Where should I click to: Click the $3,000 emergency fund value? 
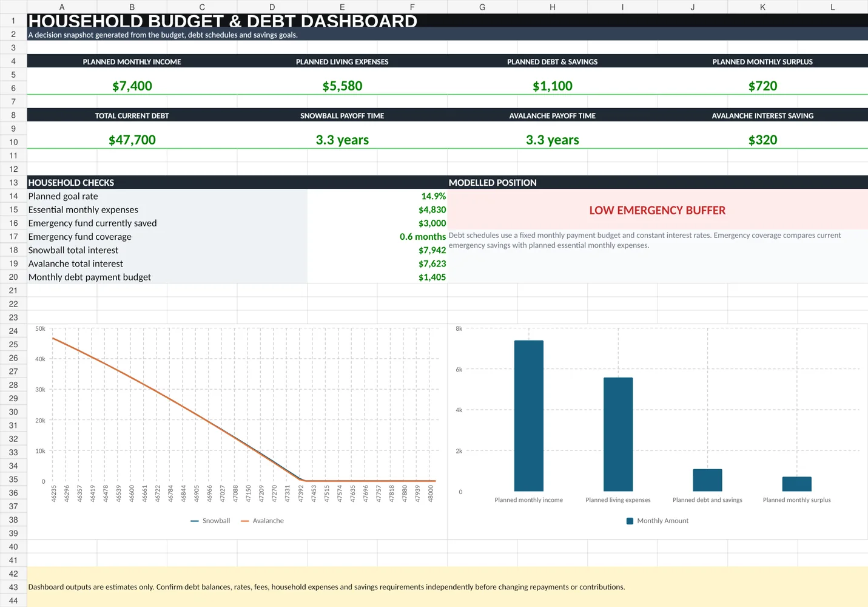(432, 223)
